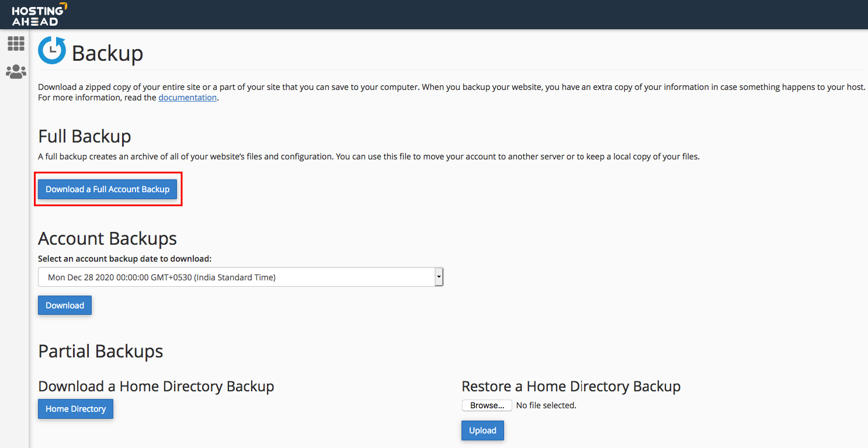Open the grid apps icon in sidebar
Viewport: 868px width, 448px height.
point(16,43)
